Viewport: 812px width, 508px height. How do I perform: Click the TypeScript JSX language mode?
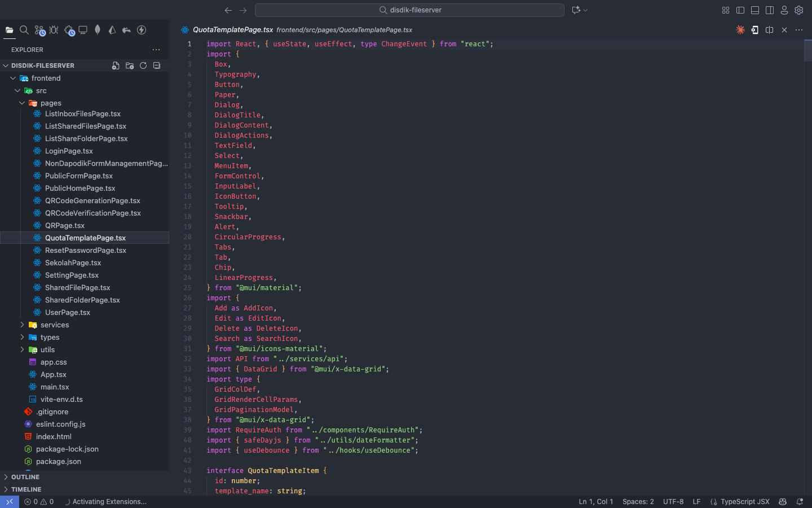coord(744,502)
